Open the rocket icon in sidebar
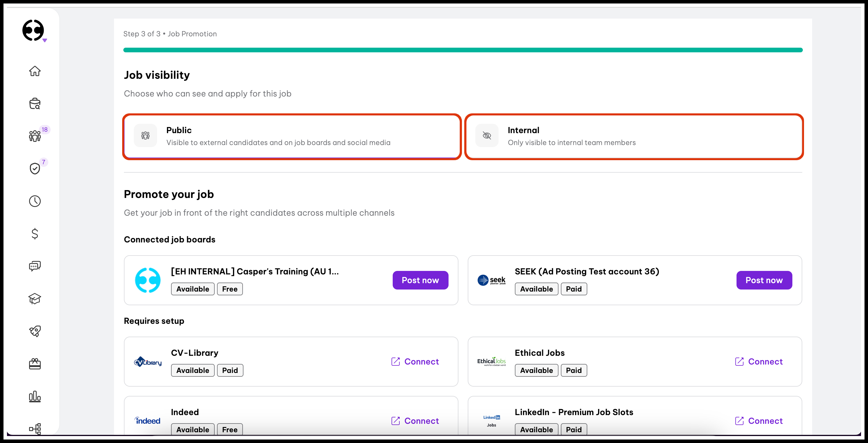Screen dimensions: 868x443 click(35, 331)
